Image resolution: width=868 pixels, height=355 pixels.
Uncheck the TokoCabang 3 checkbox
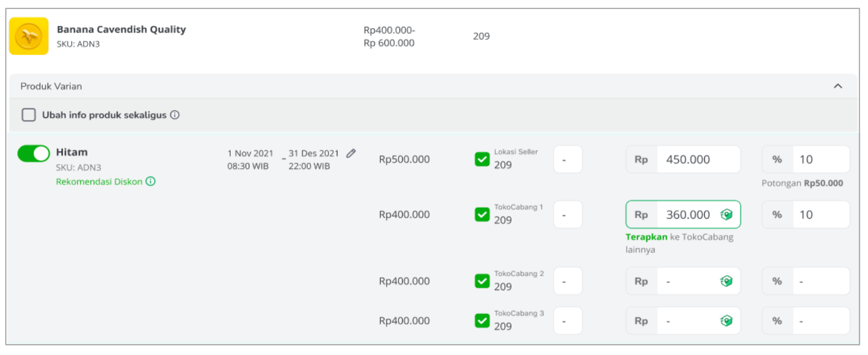coord(482,321)
